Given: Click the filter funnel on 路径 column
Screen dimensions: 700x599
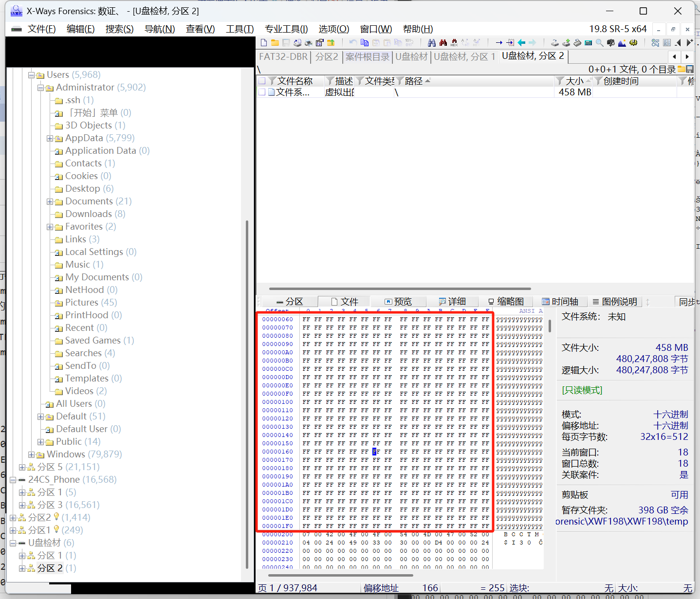Looking at the screenshot, I should coord(400,81).
